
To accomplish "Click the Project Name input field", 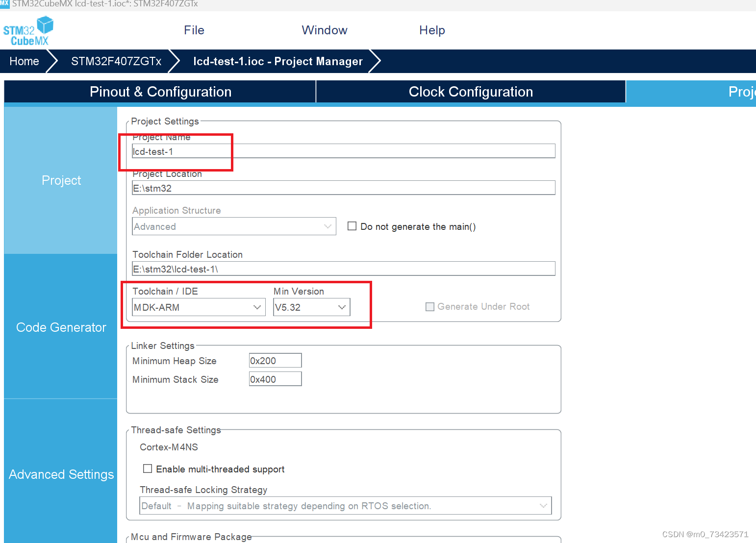I will pos(344,151).
